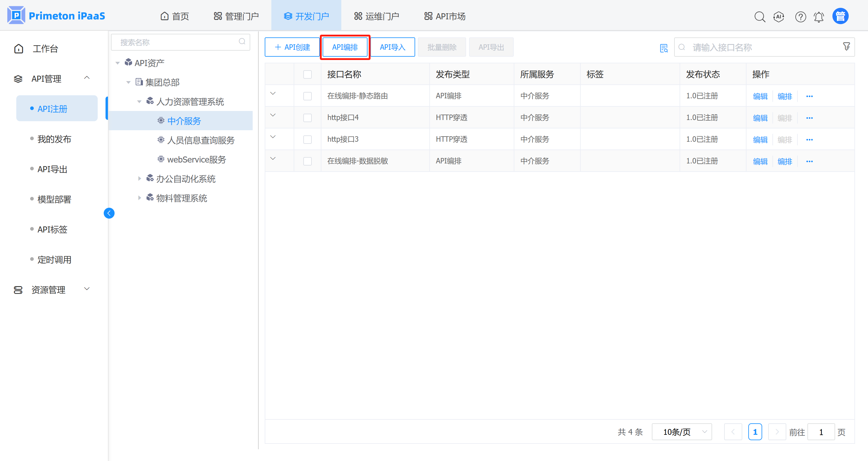
Task: Open the AI assistant icon
Action: point(779,17)
